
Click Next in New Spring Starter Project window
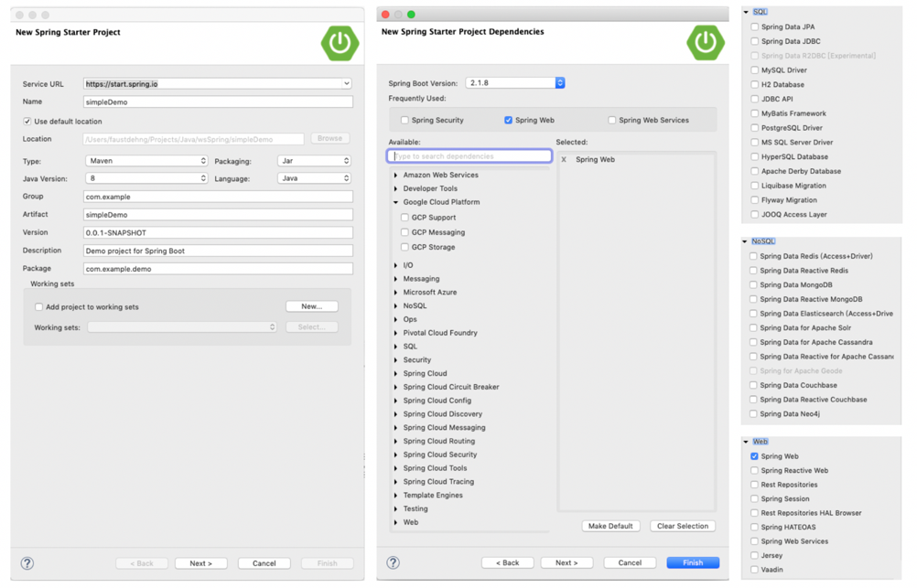click(x=200, y=563)
